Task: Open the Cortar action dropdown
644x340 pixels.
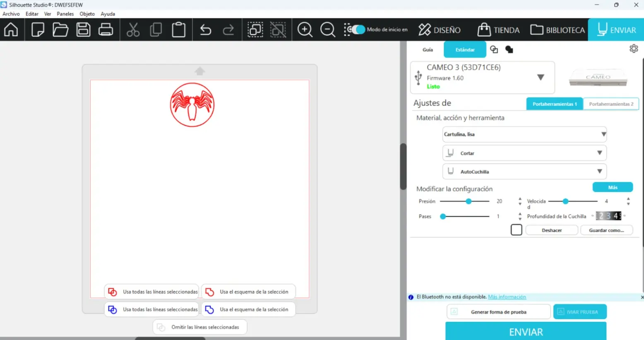Action: (524, 153)
